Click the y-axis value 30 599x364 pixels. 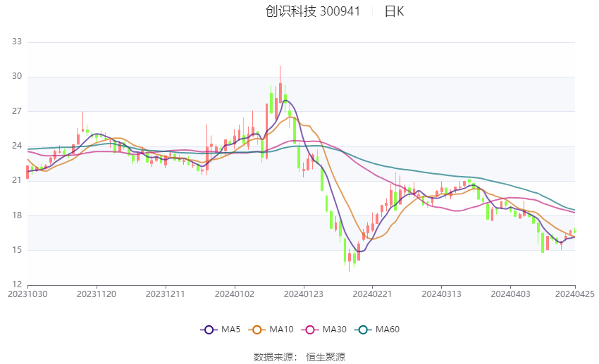click(x=17, y=76)
